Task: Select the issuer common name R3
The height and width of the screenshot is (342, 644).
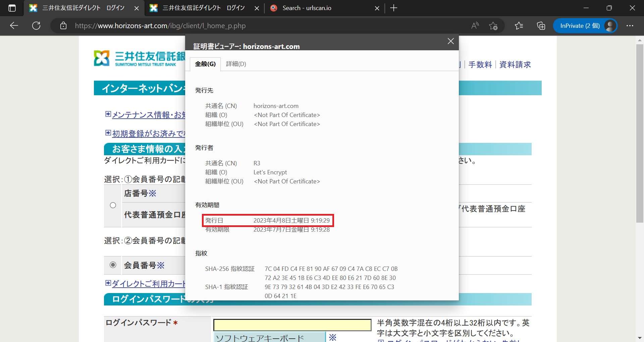Action: pos(257,163)
